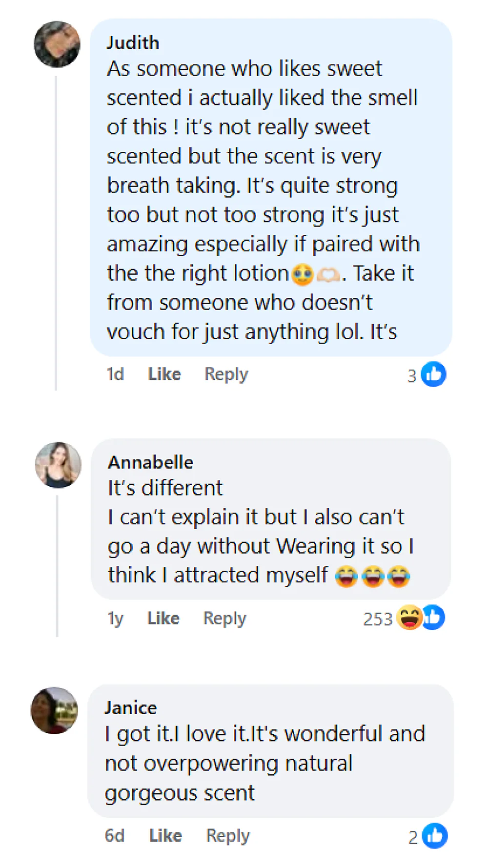Open the 1y timestamp on Annabelle's comment
The image size is (488, 868).
pyautogui.click(x=115, y=618)
